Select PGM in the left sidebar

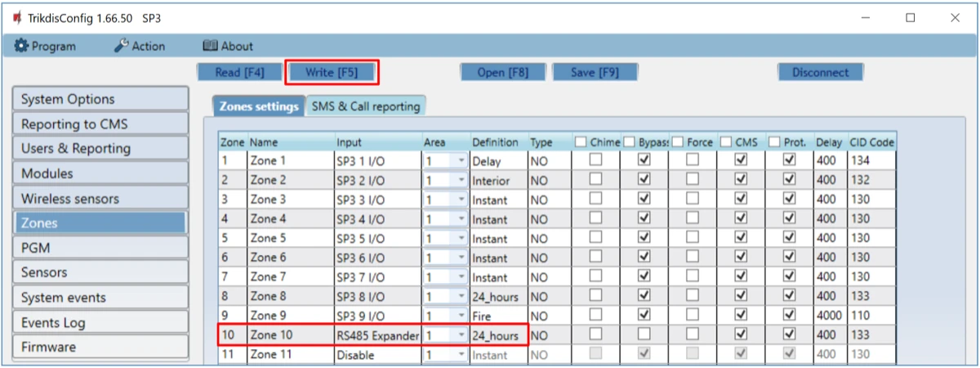click(100, 248)
